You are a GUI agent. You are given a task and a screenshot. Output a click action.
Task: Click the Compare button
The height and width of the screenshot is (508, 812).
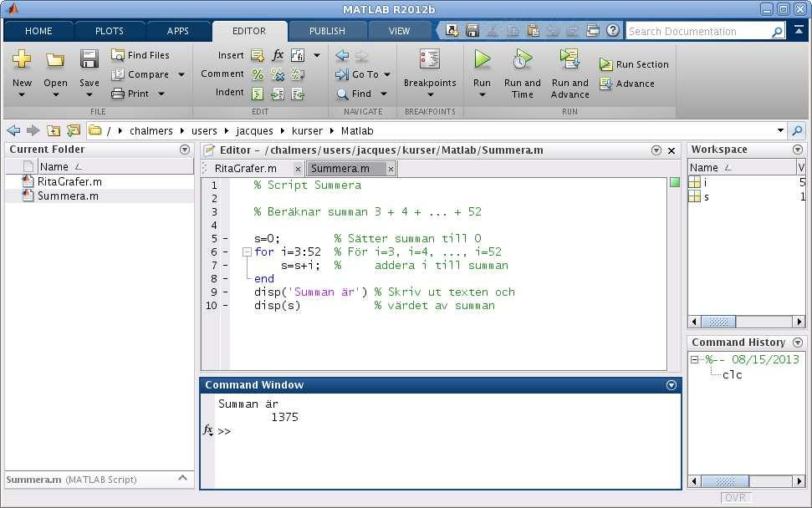140,74
